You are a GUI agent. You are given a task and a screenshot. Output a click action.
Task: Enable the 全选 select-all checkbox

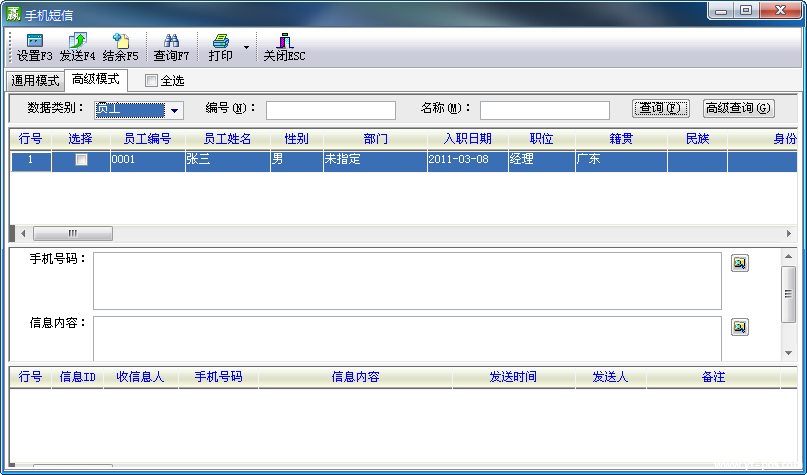152,81
